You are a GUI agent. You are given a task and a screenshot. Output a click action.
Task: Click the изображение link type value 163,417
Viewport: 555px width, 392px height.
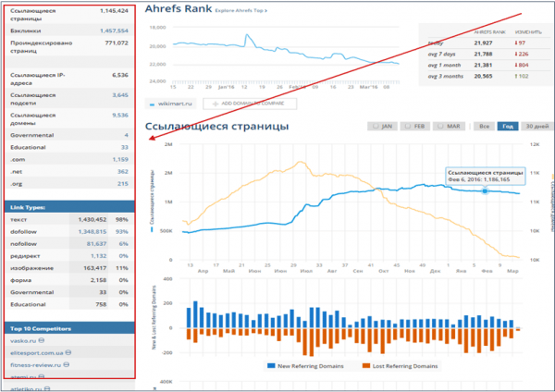[x=95, y=268]
